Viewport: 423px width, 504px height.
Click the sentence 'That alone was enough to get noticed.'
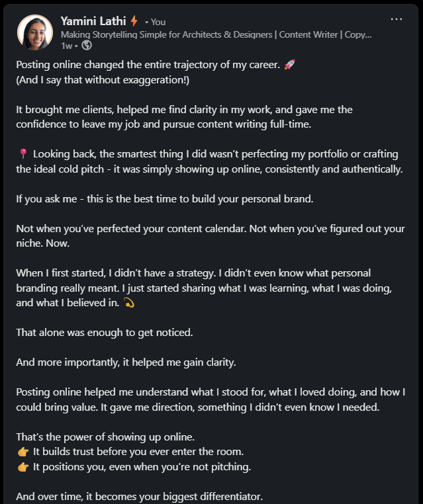(x=105, y=332)
